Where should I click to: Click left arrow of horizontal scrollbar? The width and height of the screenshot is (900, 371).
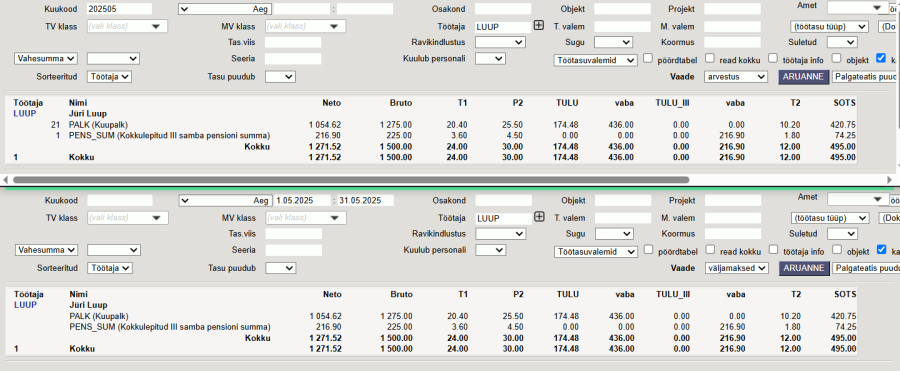6,180
